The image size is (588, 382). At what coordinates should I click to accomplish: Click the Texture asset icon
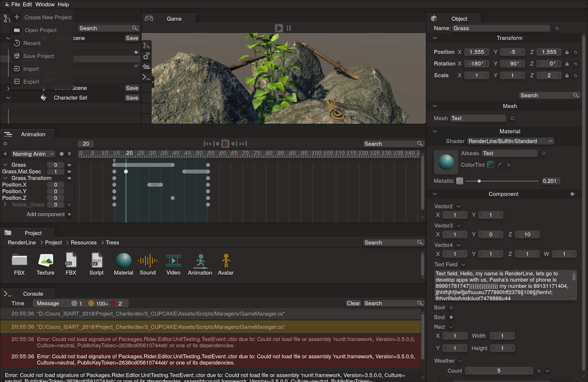click(x=45, y=261)
